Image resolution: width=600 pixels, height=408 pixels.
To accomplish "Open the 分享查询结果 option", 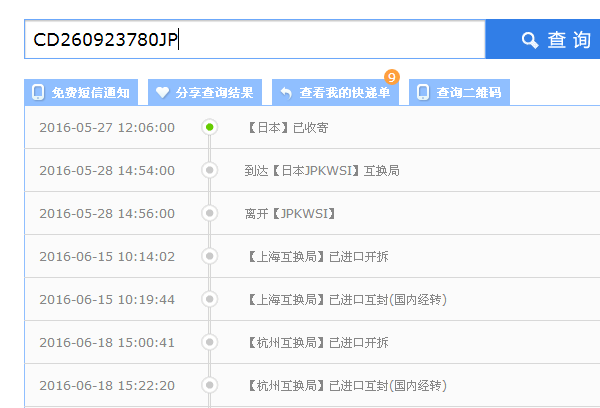I will (x=214, y=93).
